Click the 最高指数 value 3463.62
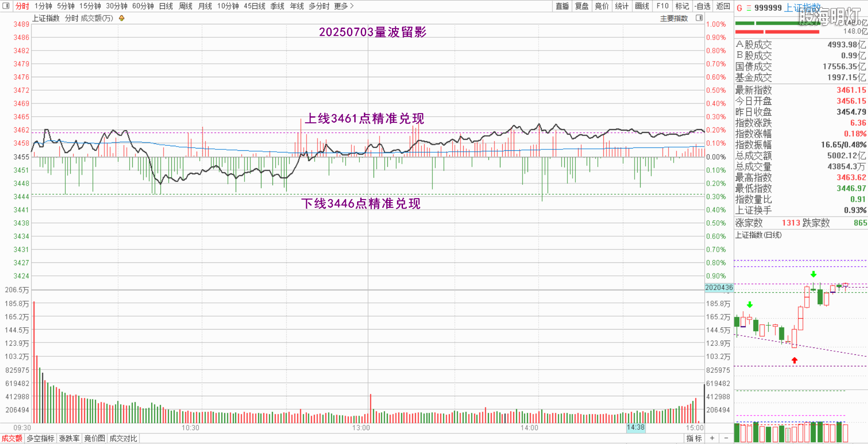The width and height of the screenshot is (868, 444). pos(851,177)
